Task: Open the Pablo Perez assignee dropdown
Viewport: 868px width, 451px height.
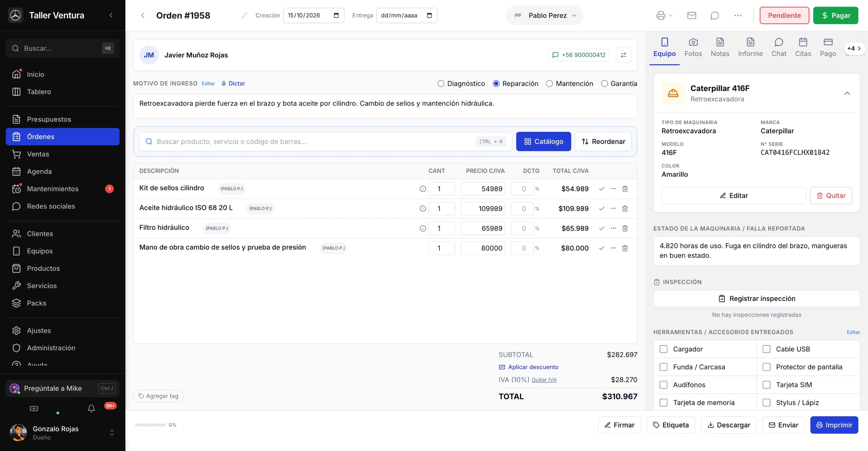Action: 544,16
